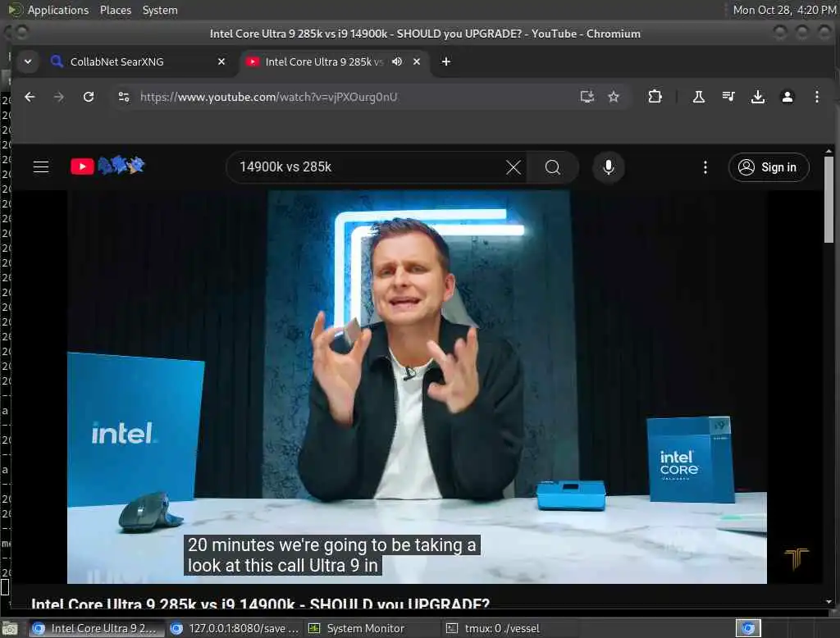Search with your voice microphone button
This screenshot has height=638, width=840.
point(608,167)
